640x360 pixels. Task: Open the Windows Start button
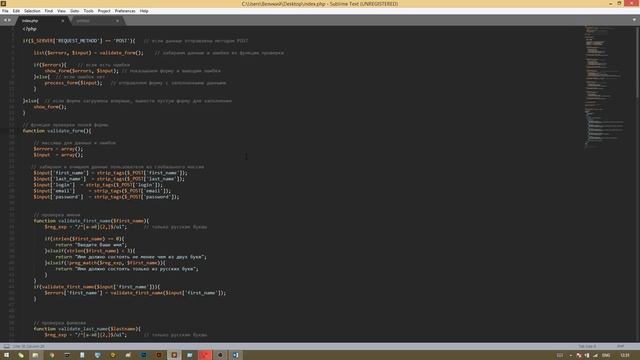pyautogui.click(x=6, y=355)
